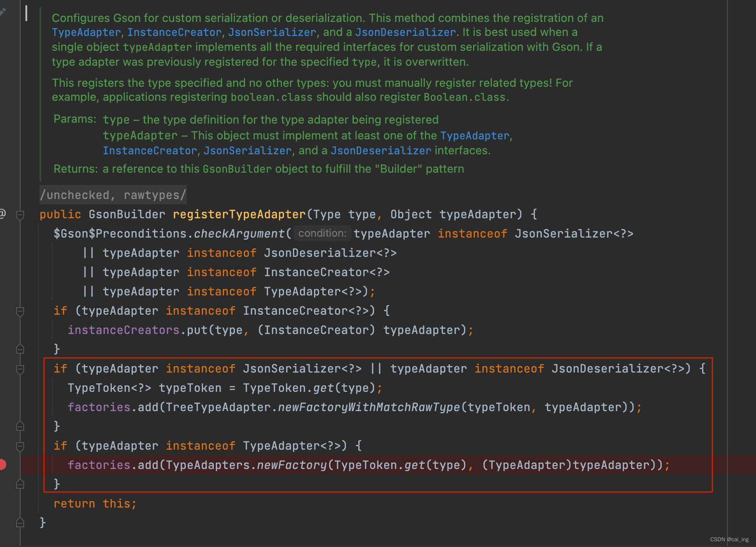Click the edit pencil icon in gutter
The image size is (756, 547).
3,12
